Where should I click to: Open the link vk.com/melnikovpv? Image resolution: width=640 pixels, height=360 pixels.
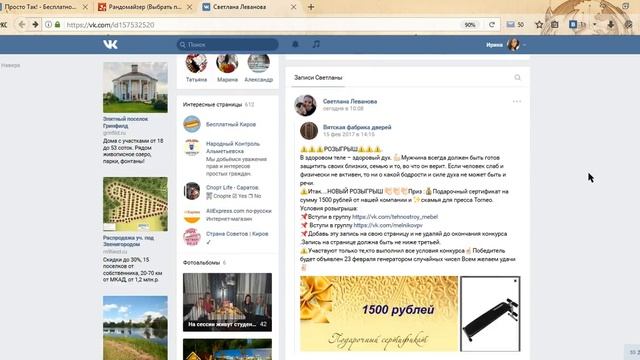pos(388,225)
